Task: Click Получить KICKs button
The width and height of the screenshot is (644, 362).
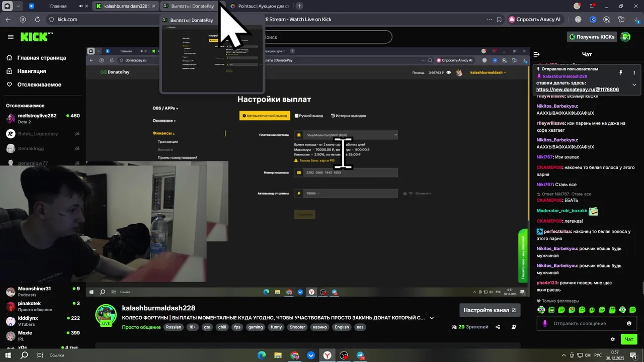Action: [592, 37]
